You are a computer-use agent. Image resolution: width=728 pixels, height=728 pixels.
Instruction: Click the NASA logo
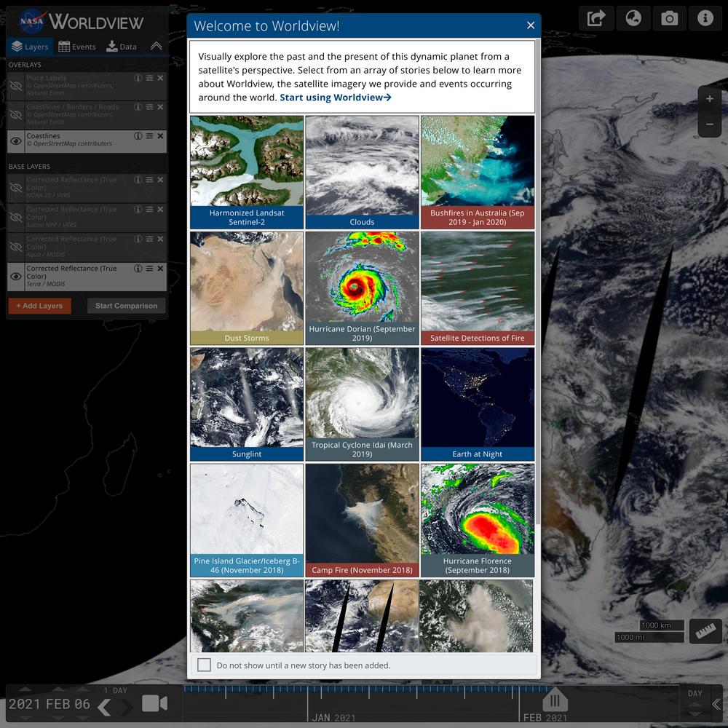[x=31, y=21]
